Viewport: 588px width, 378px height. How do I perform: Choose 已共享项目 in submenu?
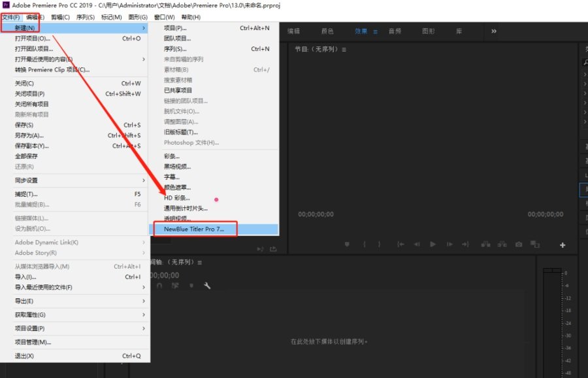pyautogui.click(x=214, y=90)
